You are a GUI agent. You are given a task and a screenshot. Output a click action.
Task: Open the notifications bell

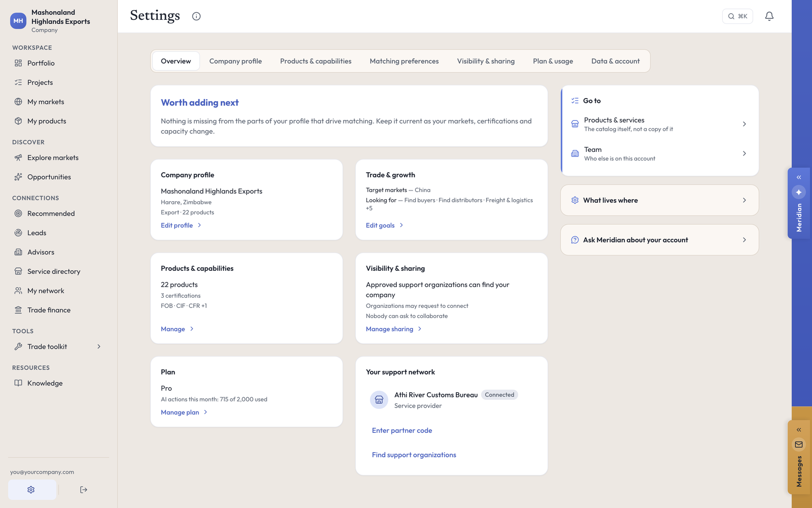pos(769,16)
